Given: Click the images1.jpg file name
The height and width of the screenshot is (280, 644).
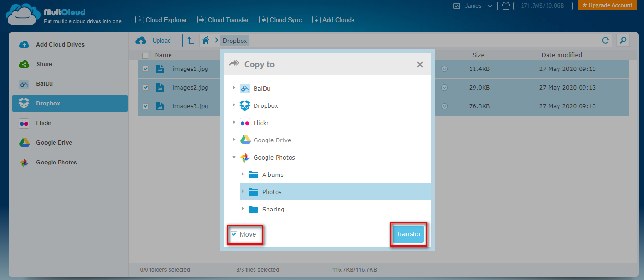Looking at the screenshot, I should coord(190,69).
